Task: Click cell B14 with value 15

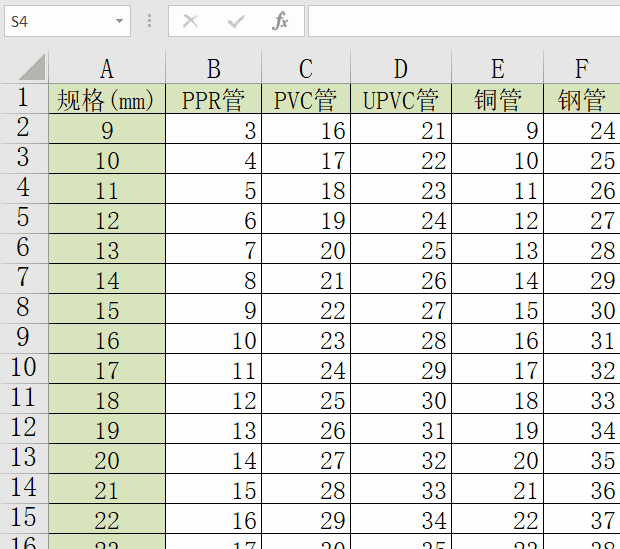Action: (x=214, y=489)
